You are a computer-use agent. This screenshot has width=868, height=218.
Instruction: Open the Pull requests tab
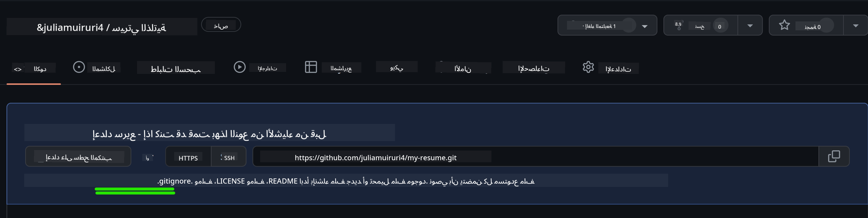[x=175, y=69]
